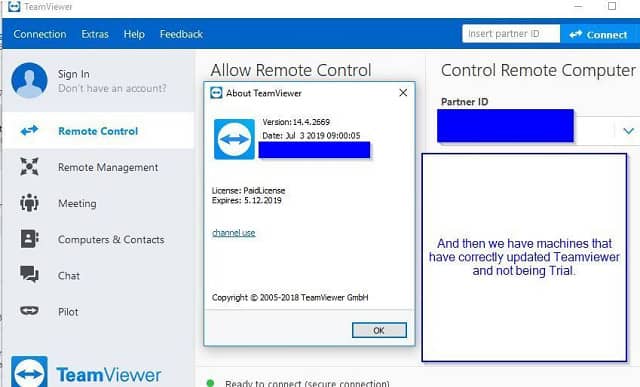Screen dimensions: 640x387
Task: Click the Pilot headset icon
Action: (x=29, y=311)
